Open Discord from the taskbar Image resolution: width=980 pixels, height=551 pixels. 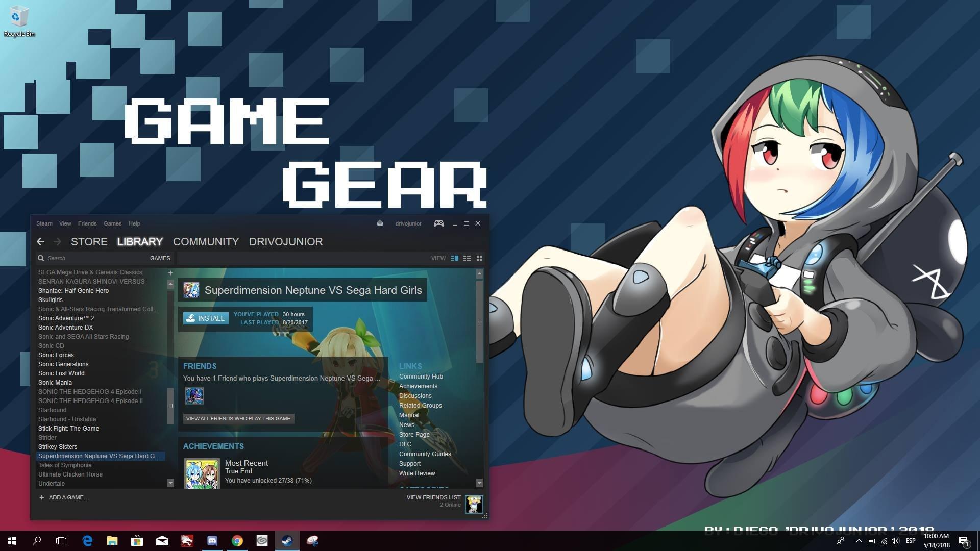(x=212, y=541)
